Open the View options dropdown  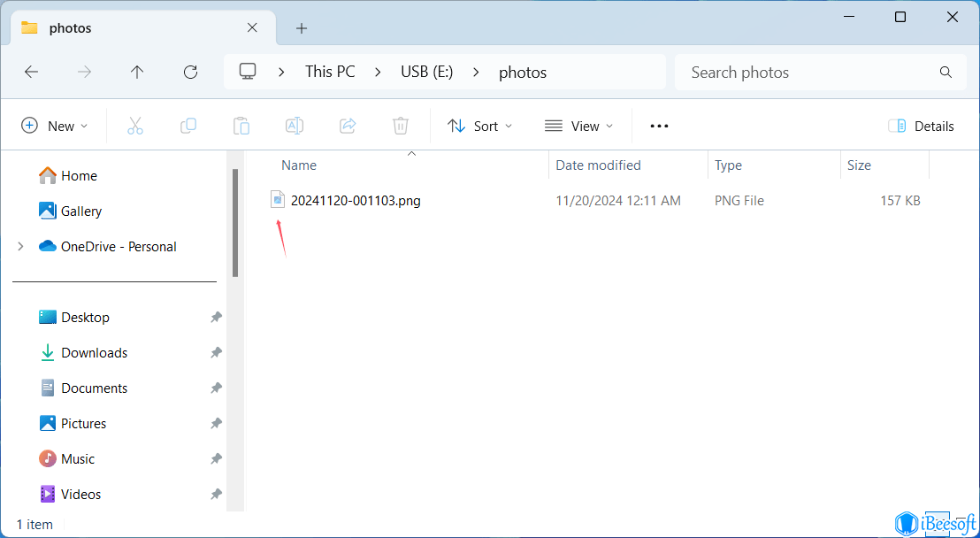click(x=578, y=126)
